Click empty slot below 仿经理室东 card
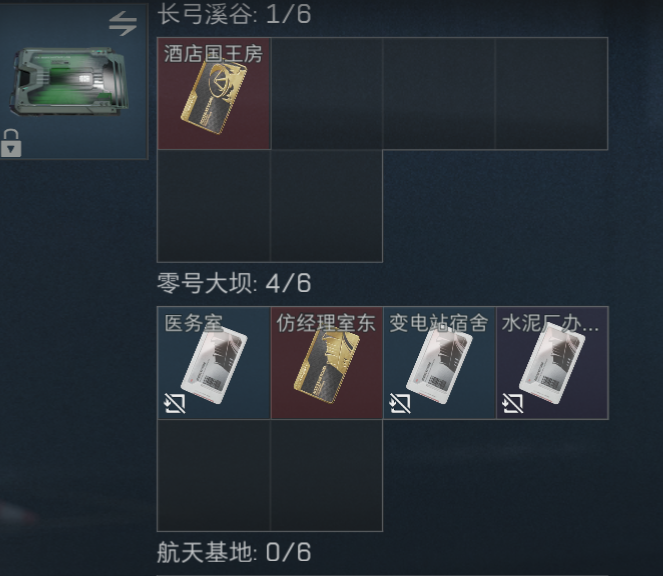 click(327, 475)
